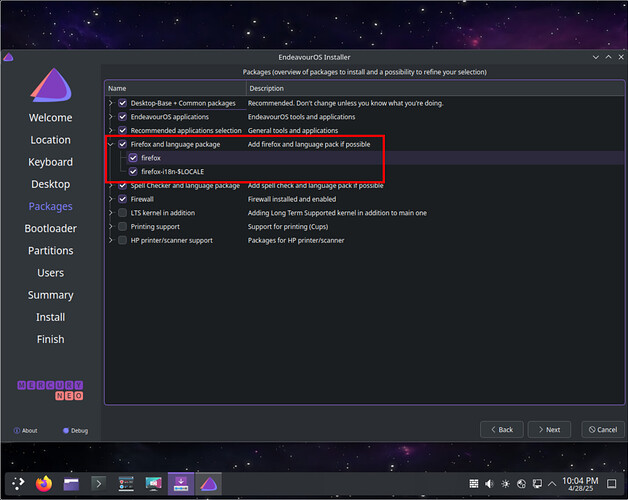Expand EndeavourOS applications group

click(x=111, y=117)
